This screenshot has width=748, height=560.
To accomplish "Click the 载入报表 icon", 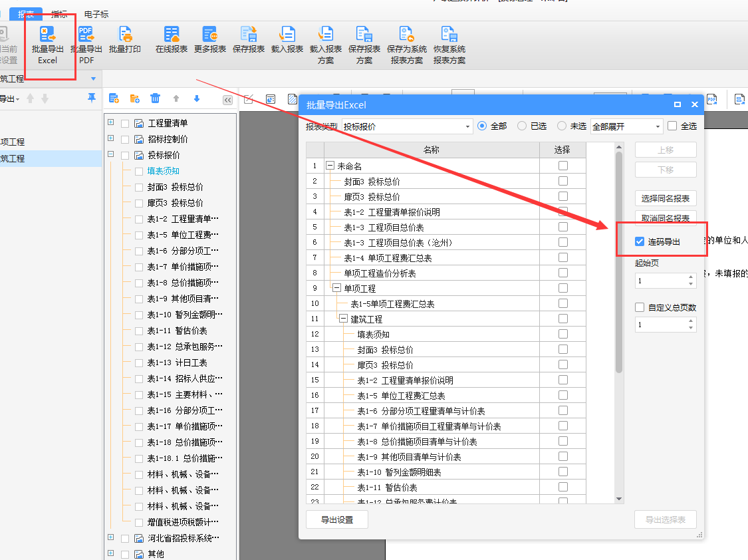I will click(287, 40).
